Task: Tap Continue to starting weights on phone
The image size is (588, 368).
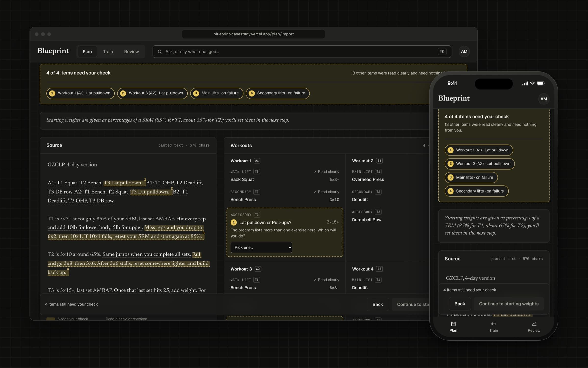Action: pos(509,304)
